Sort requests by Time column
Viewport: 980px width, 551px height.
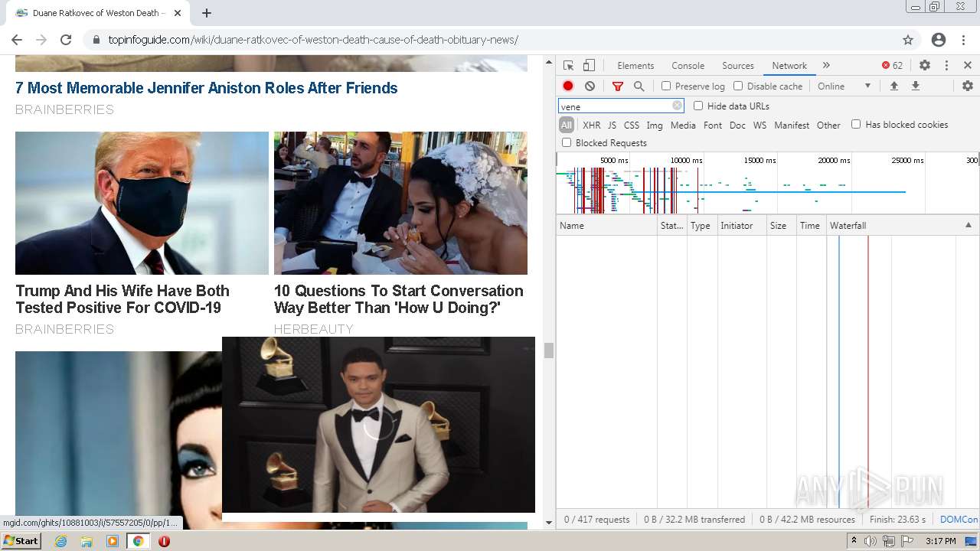click(x=811, y=226)
